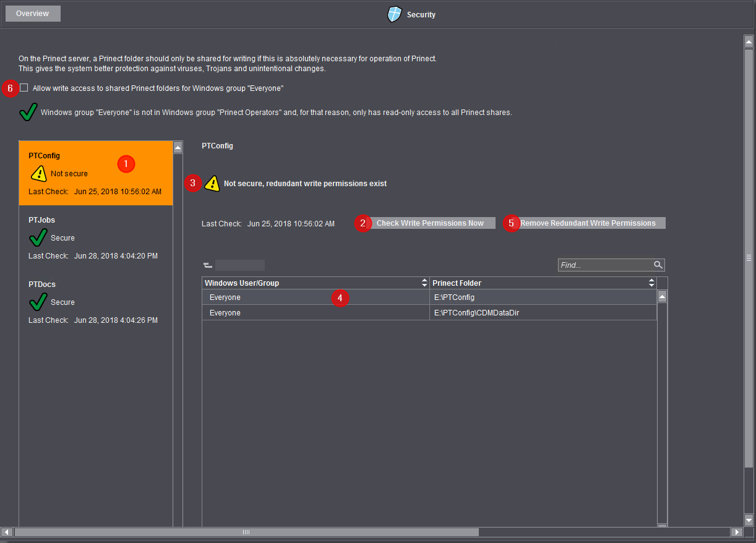Screen dimensions: 756x543
Task: Select the PTDocs folder entry
Action: 96,302
